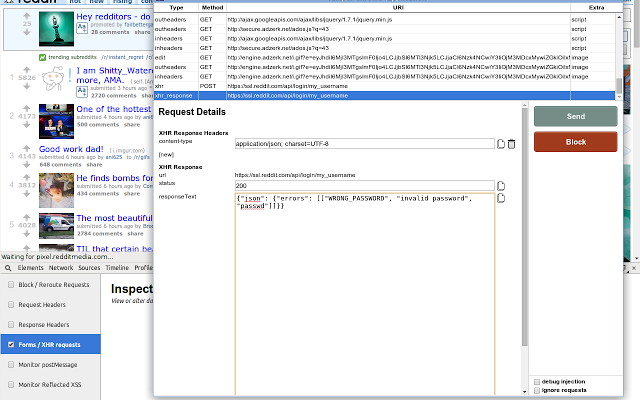This screenshot has height=400, width=640.
Task: Uncheck Forms / XHR requests option
Action: click(11, 344)
